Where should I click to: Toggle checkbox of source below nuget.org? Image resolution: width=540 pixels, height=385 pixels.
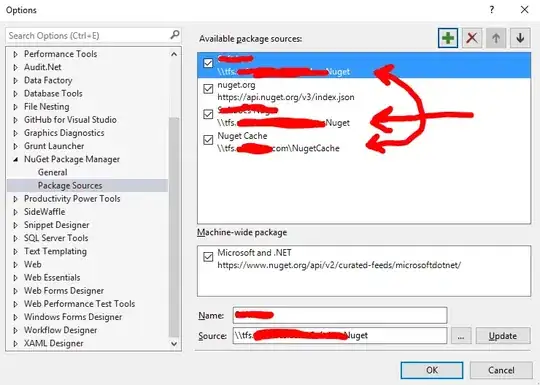tap(208, 114)
